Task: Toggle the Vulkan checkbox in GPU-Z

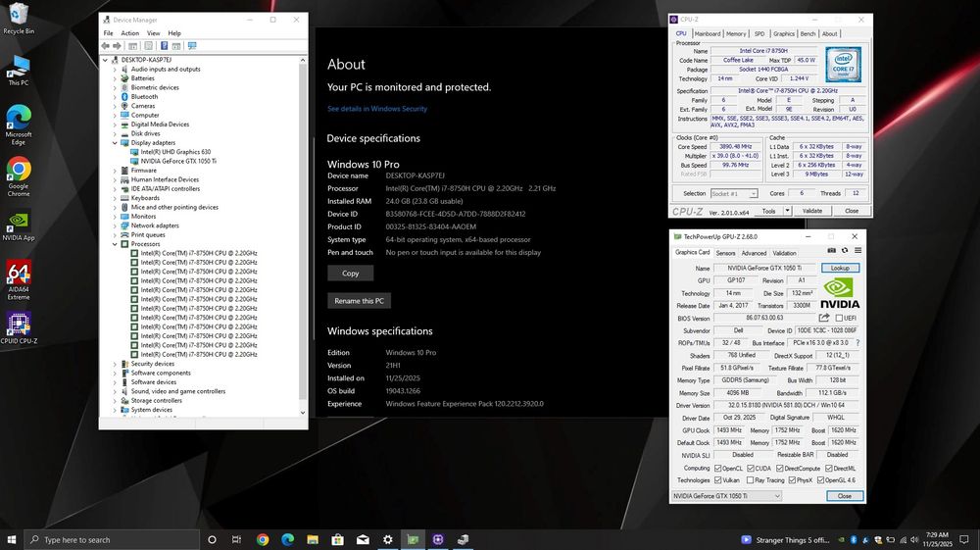Action: tap(718, 480)
